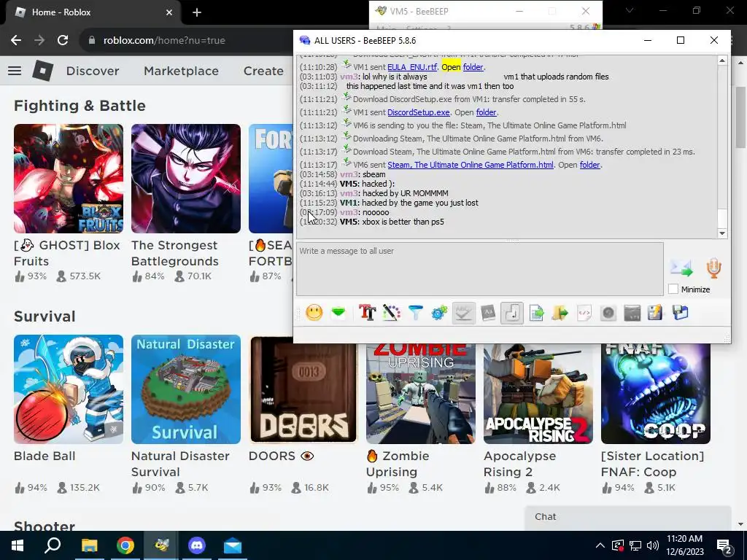The image size is (747, 560).
Task: Go back in the browser
Action: pos(16,41)
